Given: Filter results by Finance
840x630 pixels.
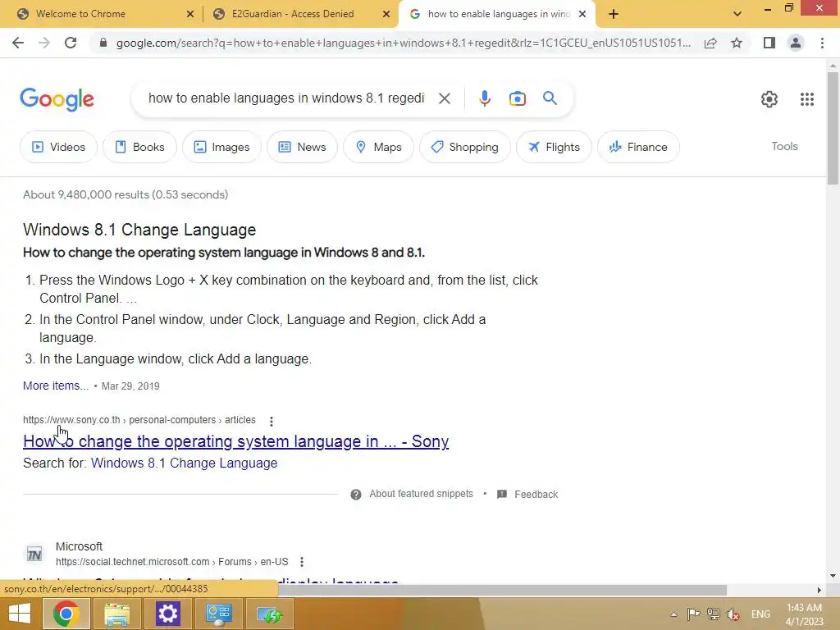Looking at the screenshot, I should tap(638, 147).
